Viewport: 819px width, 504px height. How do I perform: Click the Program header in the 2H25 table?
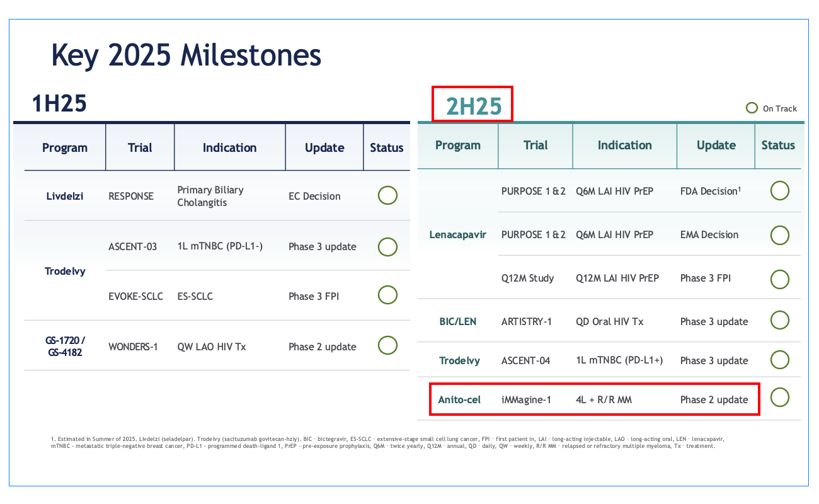(x=458, y=146)
